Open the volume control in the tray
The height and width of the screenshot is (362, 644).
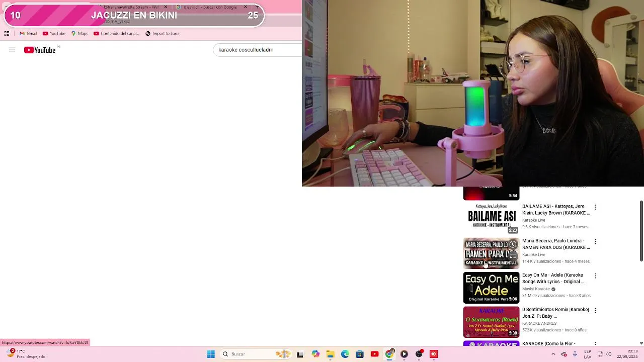(x=608, y=354)
